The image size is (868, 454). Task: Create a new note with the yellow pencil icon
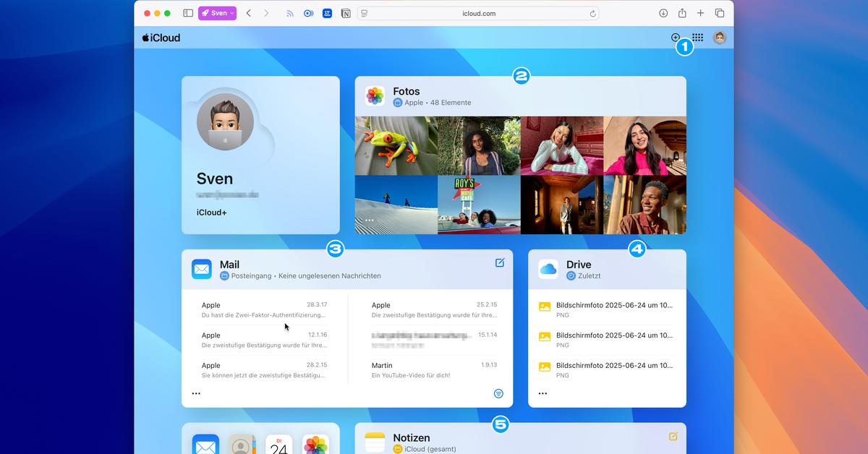click(x=673, y=436)
